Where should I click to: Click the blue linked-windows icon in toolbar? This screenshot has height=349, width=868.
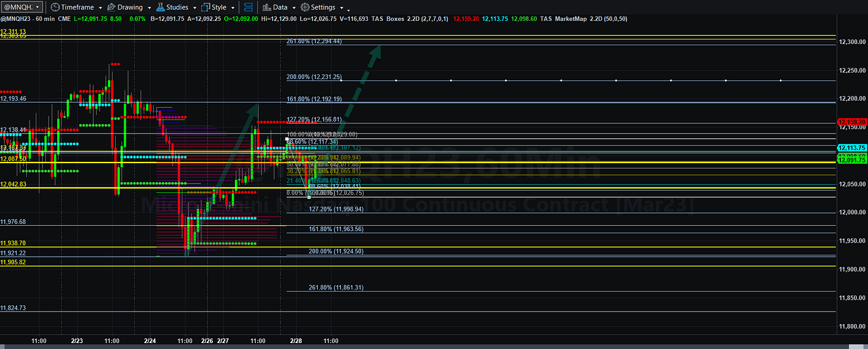249,7
